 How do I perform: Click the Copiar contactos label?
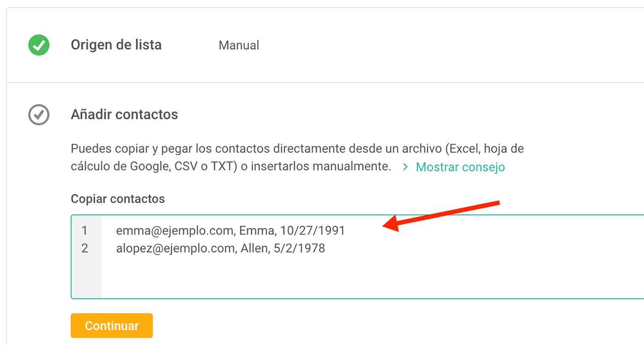coord(118,199)
